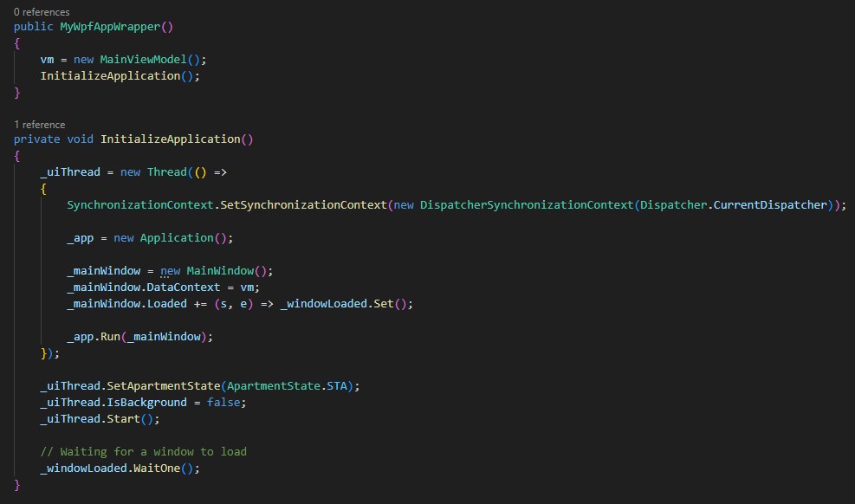This screenshot has height=504, width=855.
Task: Click the Loaded event on _mainWindow
Action: coord(166,303)
